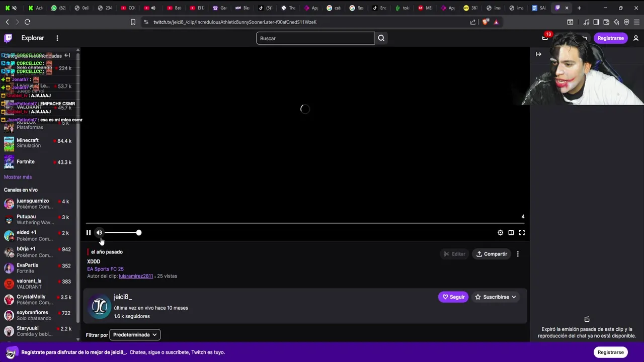644x362 pixels.
Task: Click the address bar share icon
Action: click(473, 22)
